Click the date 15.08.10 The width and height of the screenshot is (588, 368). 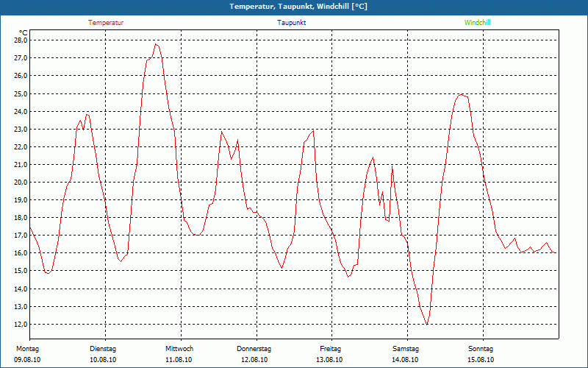pos(481,360)
